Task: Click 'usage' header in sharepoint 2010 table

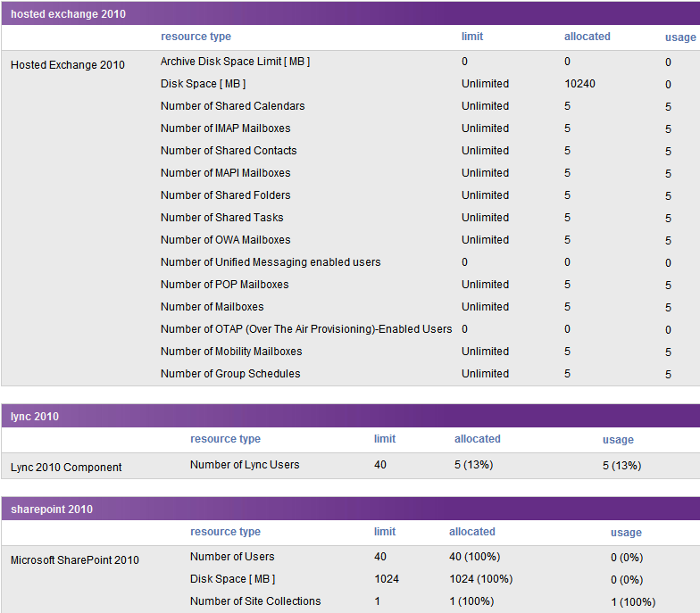Action: [626, 533]
